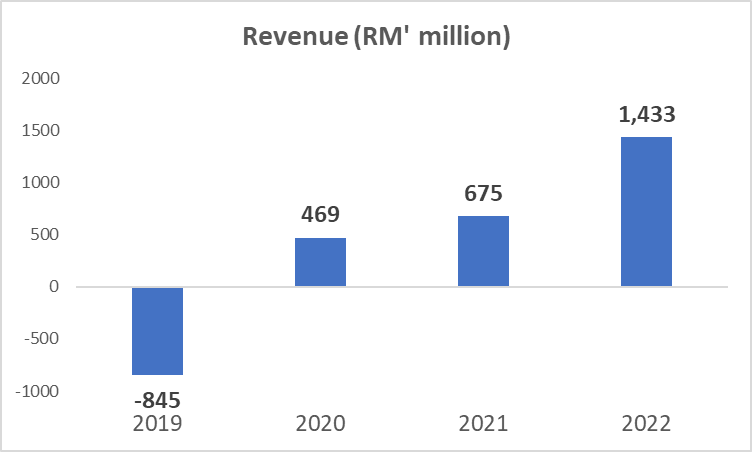This screenshot has height=452, width=752.
Task: Click the -1000 vertical axis value
Action: [x=38, y=391]
